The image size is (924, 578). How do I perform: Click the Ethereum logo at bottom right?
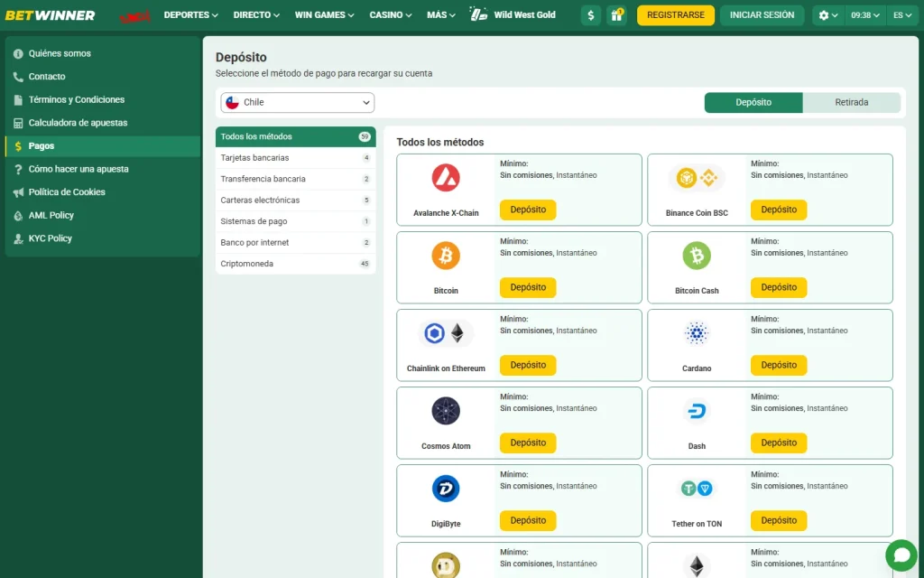pyautogui.click(x=697, y=566)
